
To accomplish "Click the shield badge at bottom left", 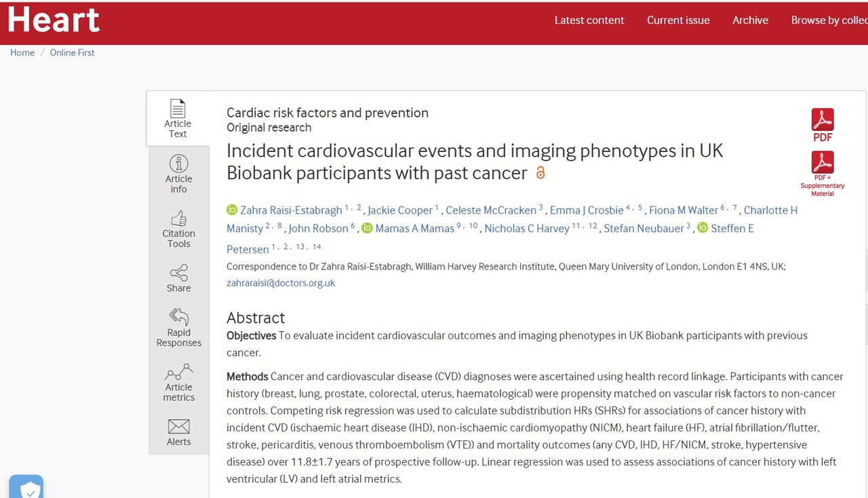I will [27, 488].
